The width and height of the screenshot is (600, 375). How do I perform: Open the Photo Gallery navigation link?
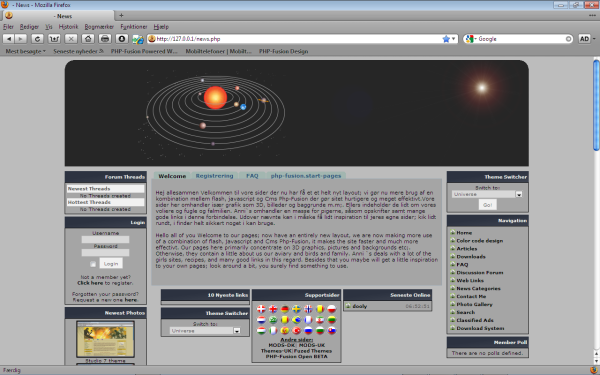pos(474,304)
